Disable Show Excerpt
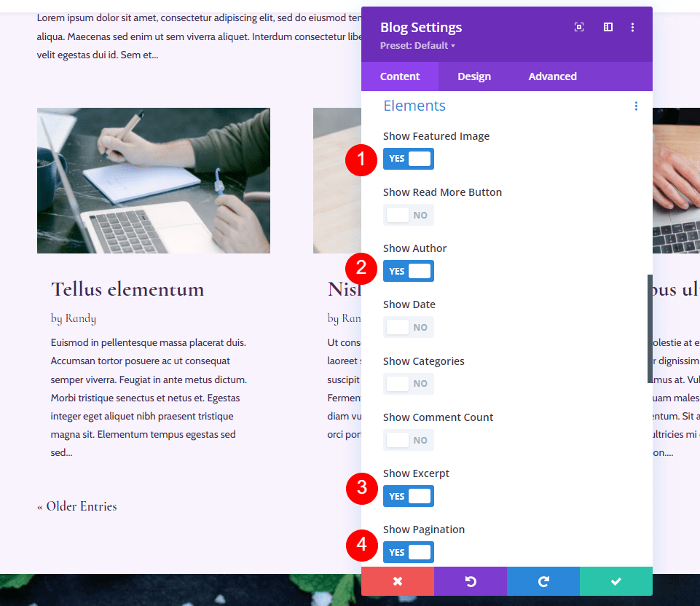 (408, 496)
